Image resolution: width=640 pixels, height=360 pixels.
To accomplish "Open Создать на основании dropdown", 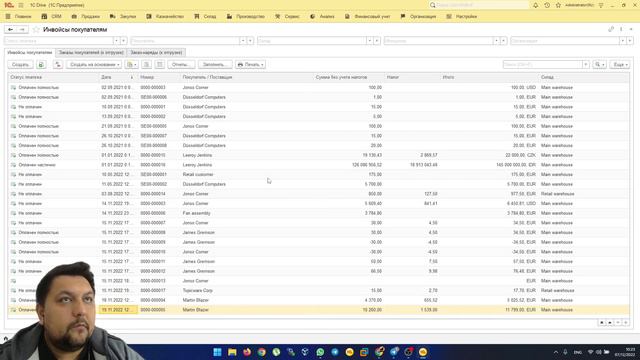I will point(94,64).
